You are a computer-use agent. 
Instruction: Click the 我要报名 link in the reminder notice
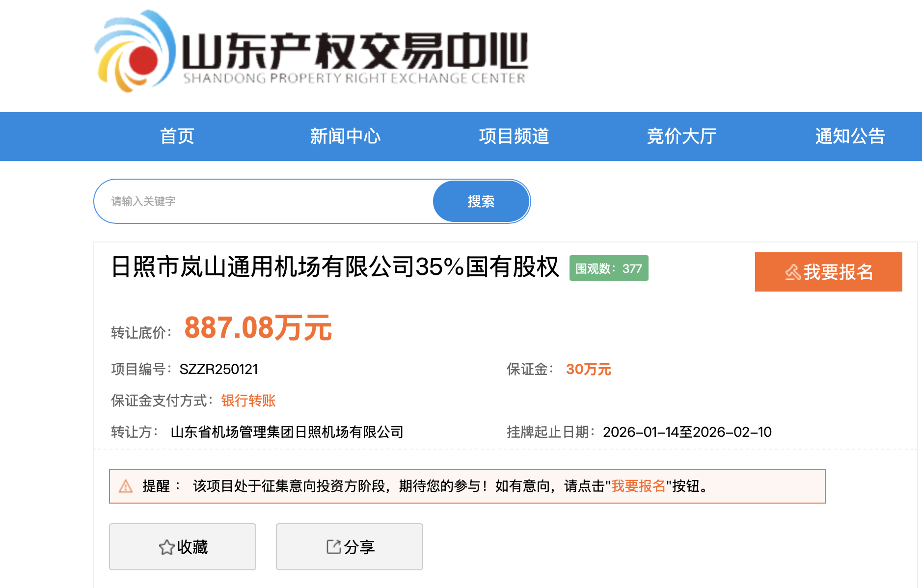click(x=638, y=486)
